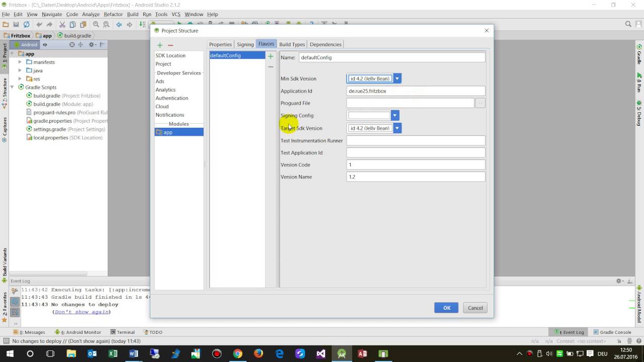Switch to the Build Types tab

pyautogui.click(x=292, y=44)
